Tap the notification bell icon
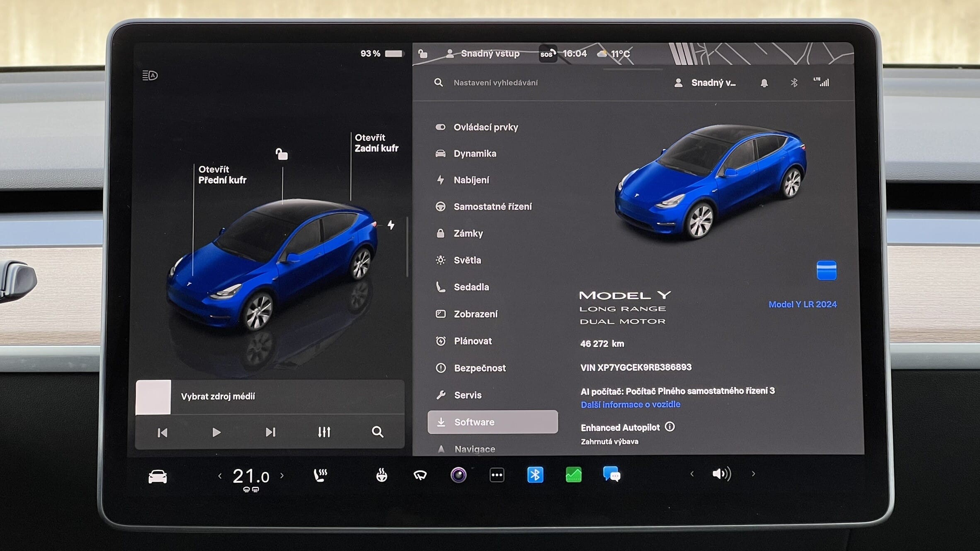Screen dimensions: 980x551 (x=764, y=83)
